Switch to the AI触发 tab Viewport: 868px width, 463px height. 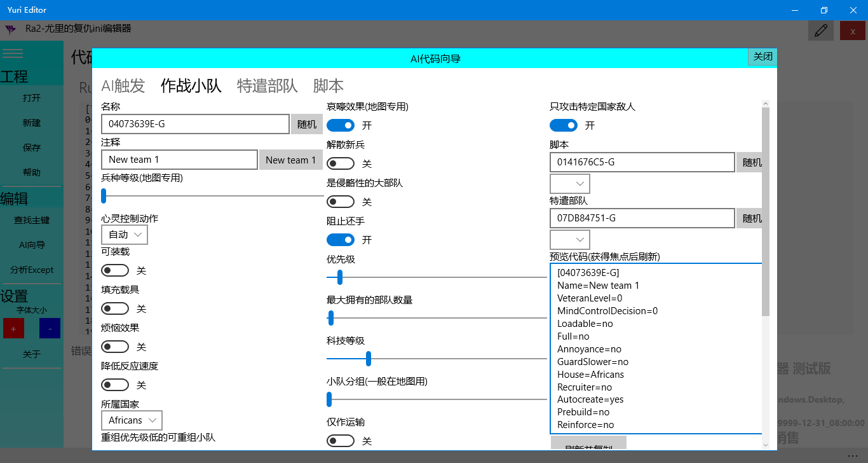[123, 86]
